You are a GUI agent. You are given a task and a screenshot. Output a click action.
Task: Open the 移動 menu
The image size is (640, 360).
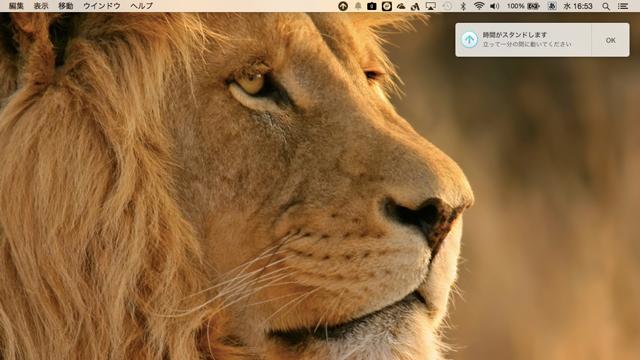pyautogui.click(x=66, y=6)
